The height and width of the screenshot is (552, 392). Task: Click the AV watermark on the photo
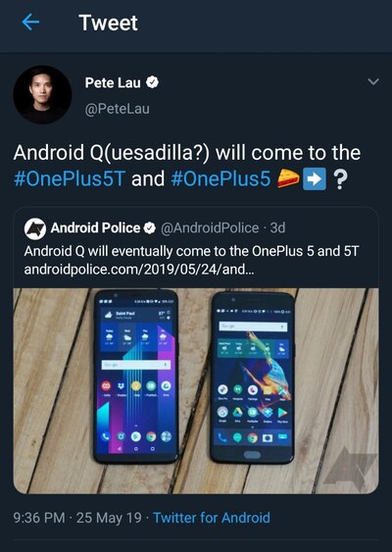[350, 466]
